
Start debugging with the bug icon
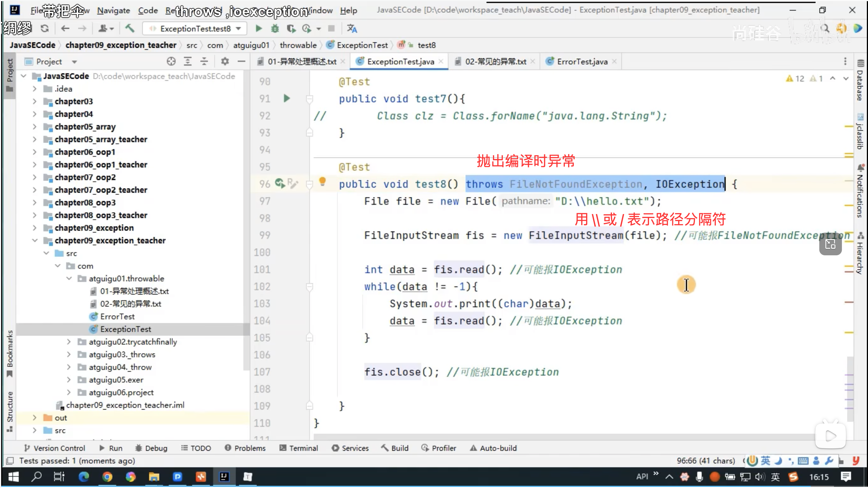click(275, 29)
